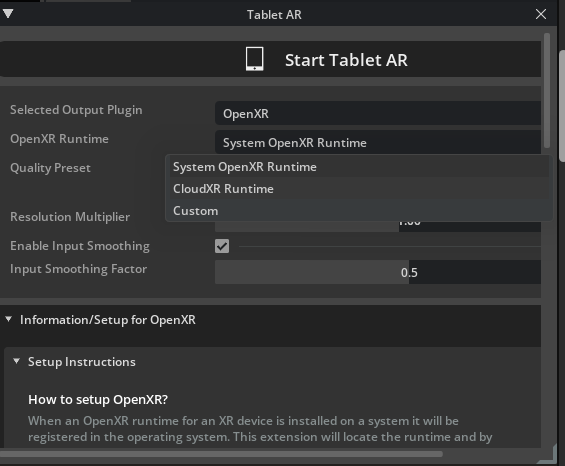Click the Quality Preset label
This screenshot has height=466, width=565.
point(50,168)
